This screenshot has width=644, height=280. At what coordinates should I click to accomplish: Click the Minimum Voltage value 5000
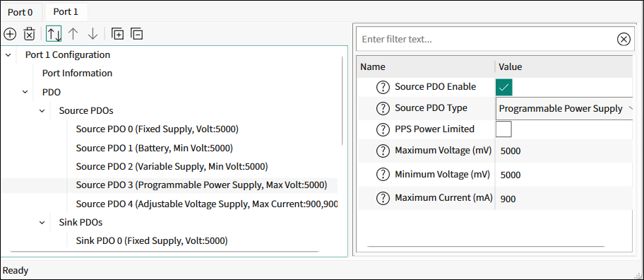coord(511,175)
